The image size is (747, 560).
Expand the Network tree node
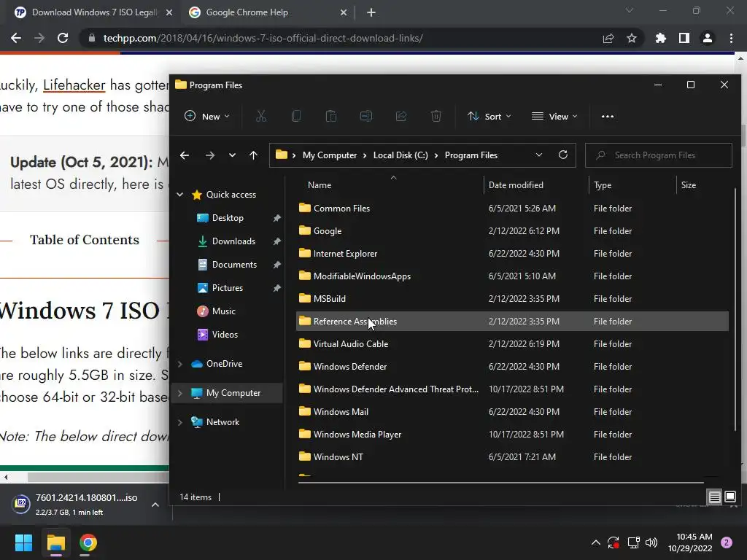[x=180, y=422]
